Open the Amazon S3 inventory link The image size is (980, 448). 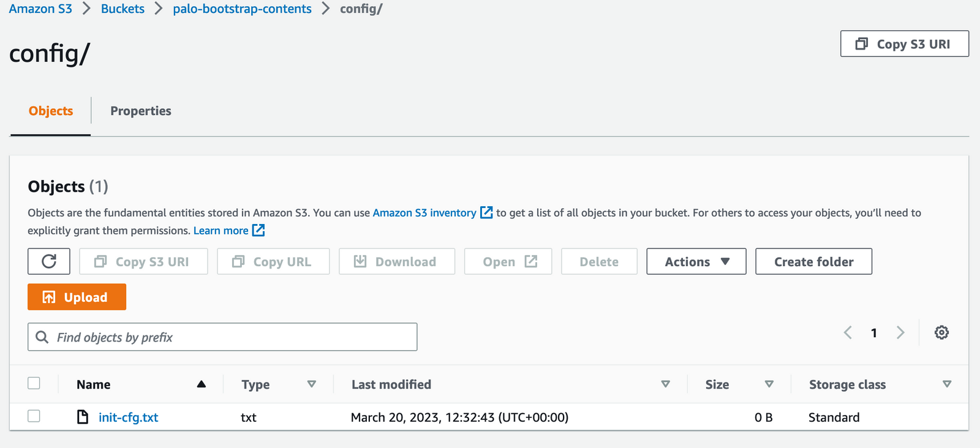[424, 212]
